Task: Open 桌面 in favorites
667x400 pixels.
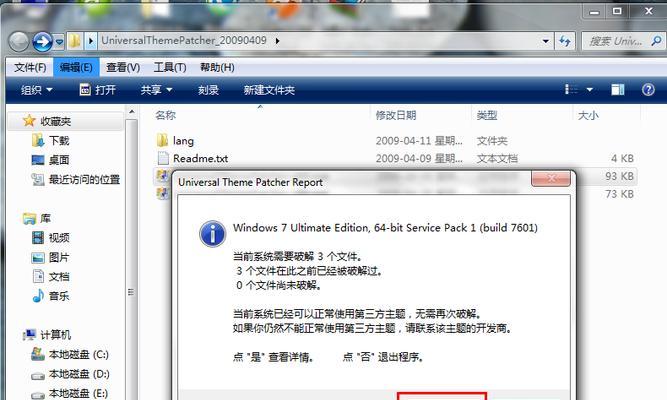Action: pyautogui.click(x=59, y=160)
